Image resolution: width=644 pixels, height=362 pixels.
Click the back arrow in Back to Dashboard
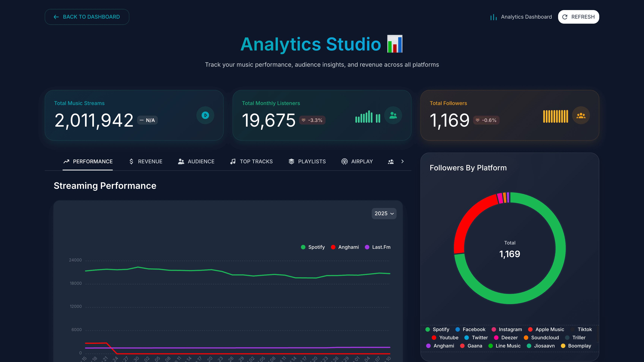tap(56, 17)
